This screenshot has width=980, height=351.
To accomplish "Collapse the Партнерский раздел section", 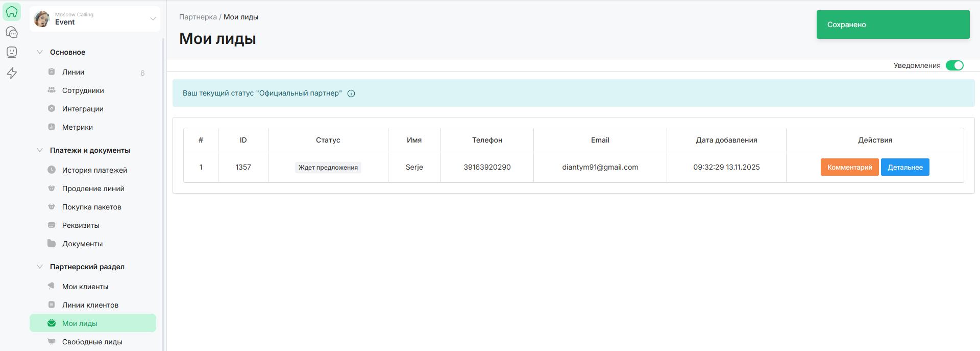I will (40, 267).
